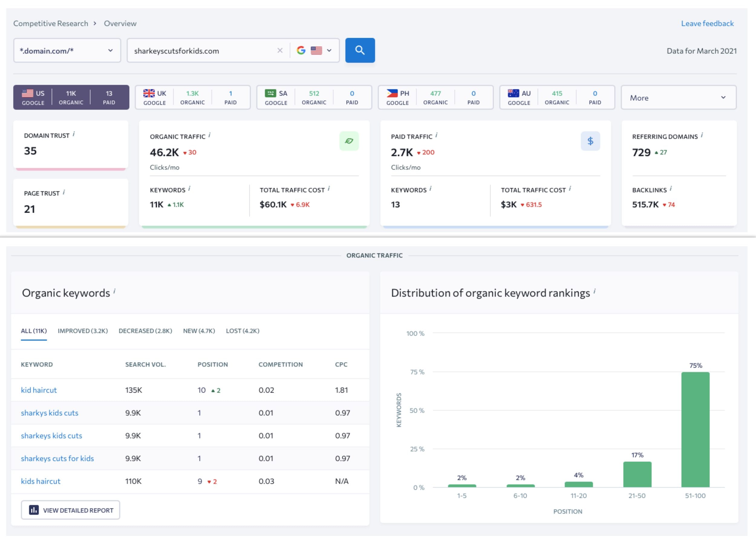Click the 110K search volume cell
This screenshot has height=544, width=756.
click(133, 481)
